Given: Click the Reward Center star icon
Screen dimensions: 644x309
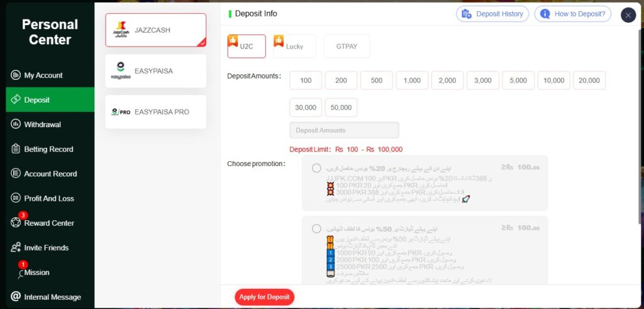Looking at the screenshot, I should click(x=16, y=223).
